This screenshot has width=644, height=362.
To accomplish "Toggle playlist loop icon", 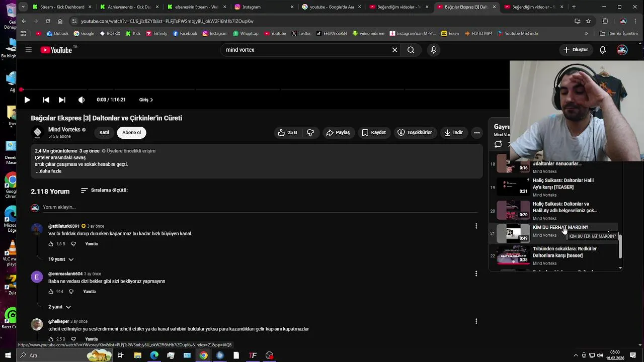I will point(498,144).
